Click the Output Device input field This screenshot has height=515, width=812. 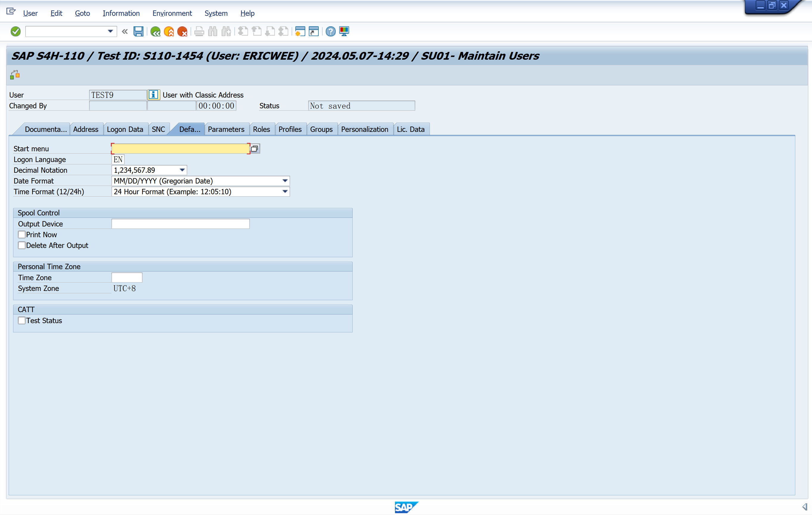180,224
